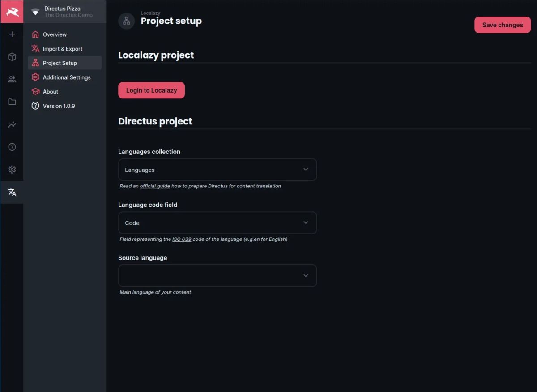Open the Settings gear module icon
The image size is (537, 392).
(12, 170)
